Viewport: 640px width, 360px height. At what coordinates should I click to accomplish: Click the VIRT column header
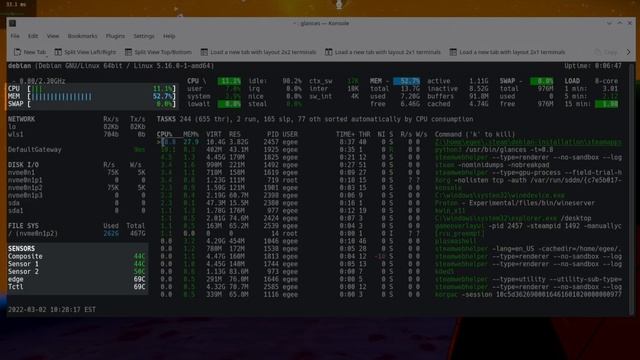[214, 134]
